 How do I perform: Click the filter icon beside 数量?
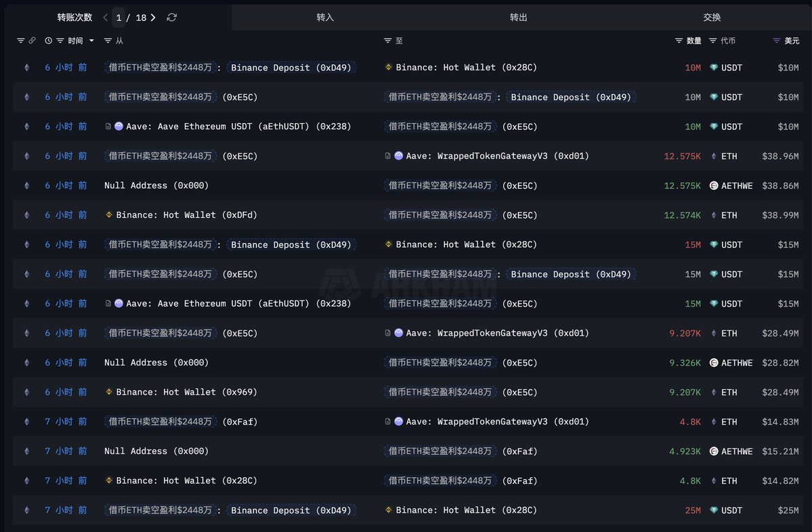679,41
